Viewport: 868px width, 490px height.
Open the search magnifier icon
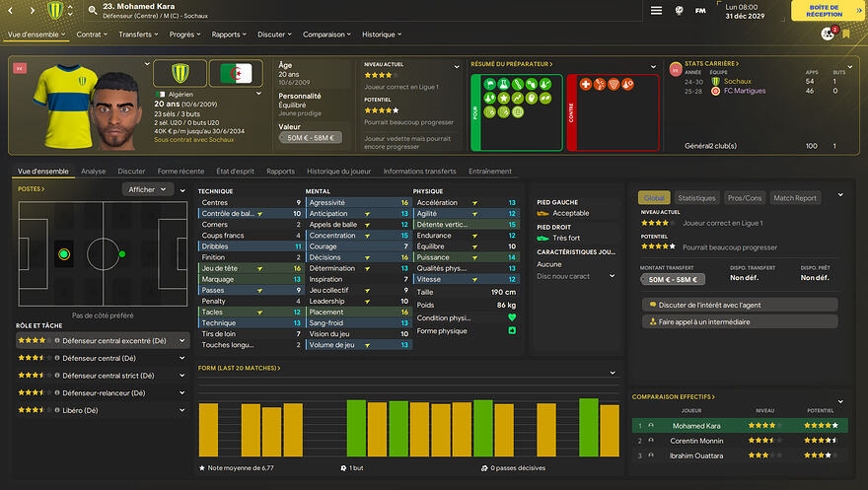click(92, 11)
